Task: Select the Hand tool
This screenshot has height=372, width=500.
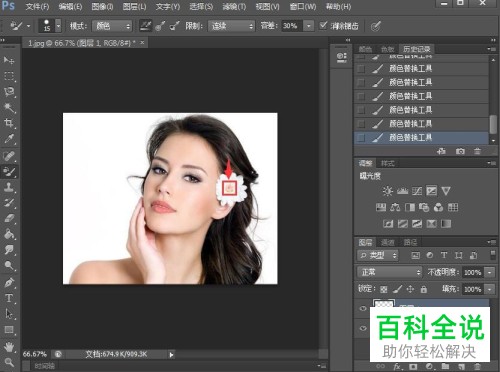Action: pos(9,347)
